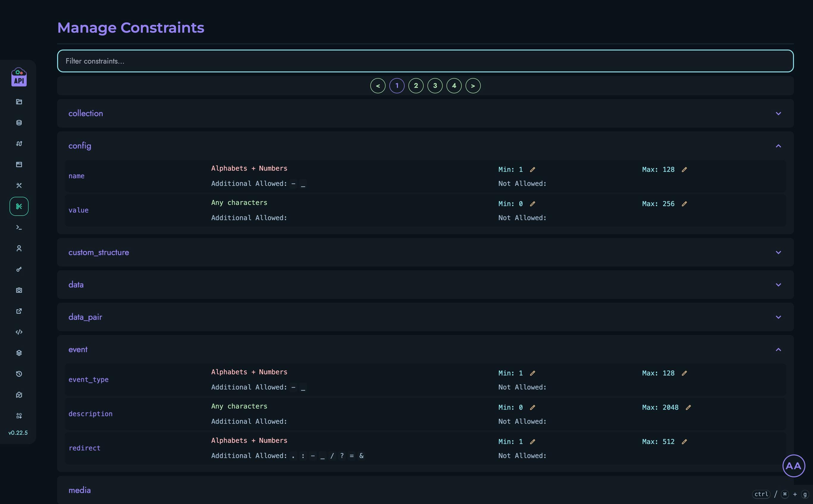Open the shapes transfer icon in sidebar
Image resolution: width=813 pixels, height=504 pixels.
pos(19,416)
